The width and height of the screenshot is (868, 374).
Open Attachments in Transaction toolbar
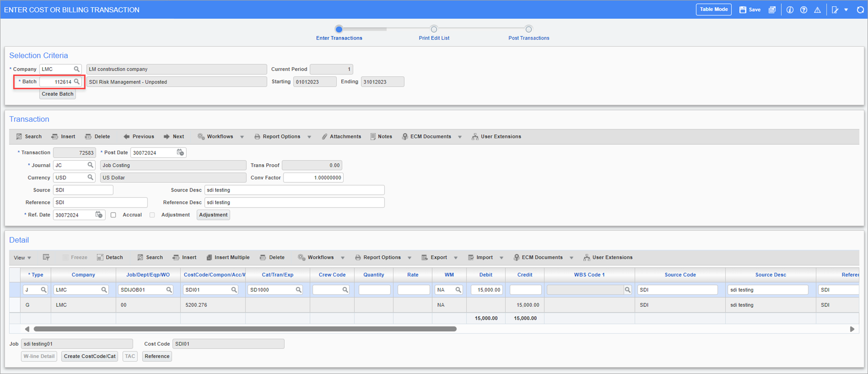[341, 137]
